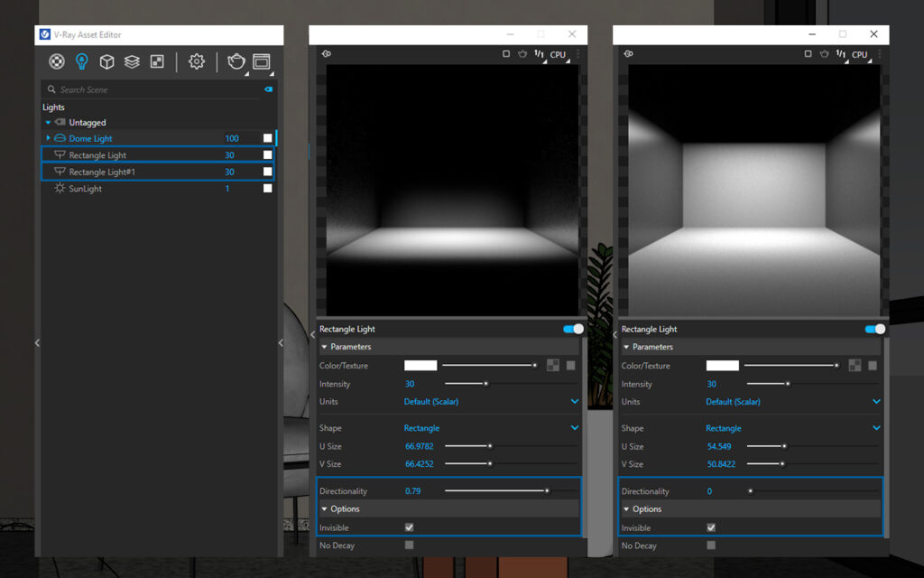Select the Lights category bulb icon
The height and width of the screenshot is (578, 924).
[x=82, y=61]
